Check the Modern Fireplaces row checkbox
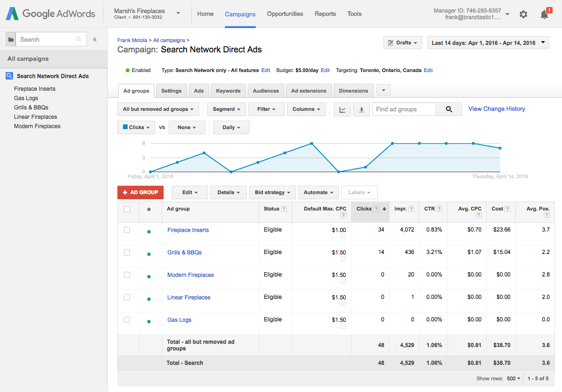This screenshot has width=562, height=392. pyautogui.click(x=127, y=275)
